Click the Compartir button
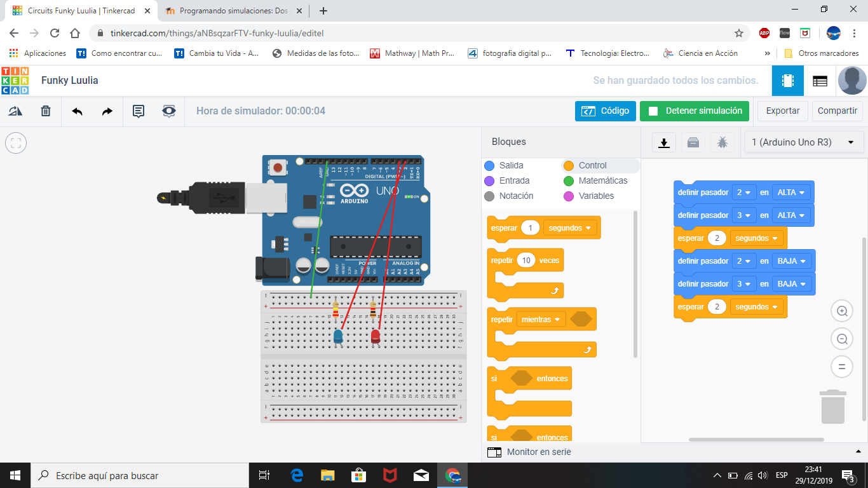Image resolution: width=868 pixels, height=488 pixels. tap(837, 111)
